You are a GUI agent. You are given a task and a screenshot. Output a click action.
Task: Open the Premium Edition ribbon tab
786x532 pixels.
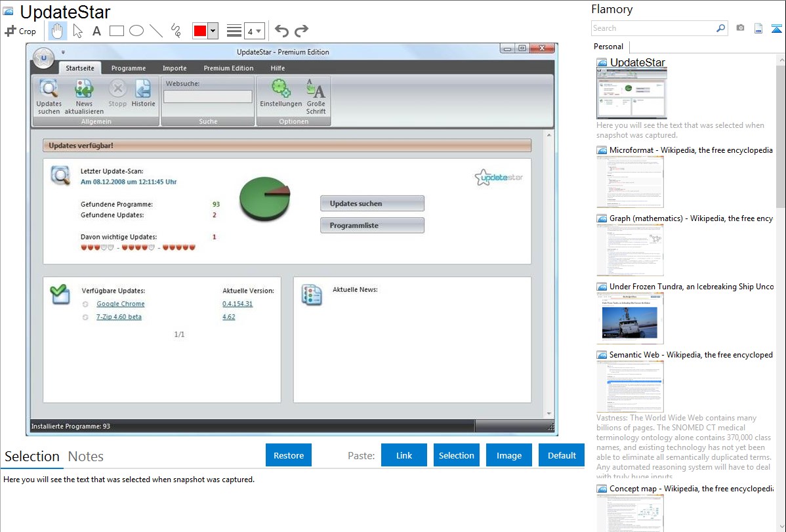point(228,68)
